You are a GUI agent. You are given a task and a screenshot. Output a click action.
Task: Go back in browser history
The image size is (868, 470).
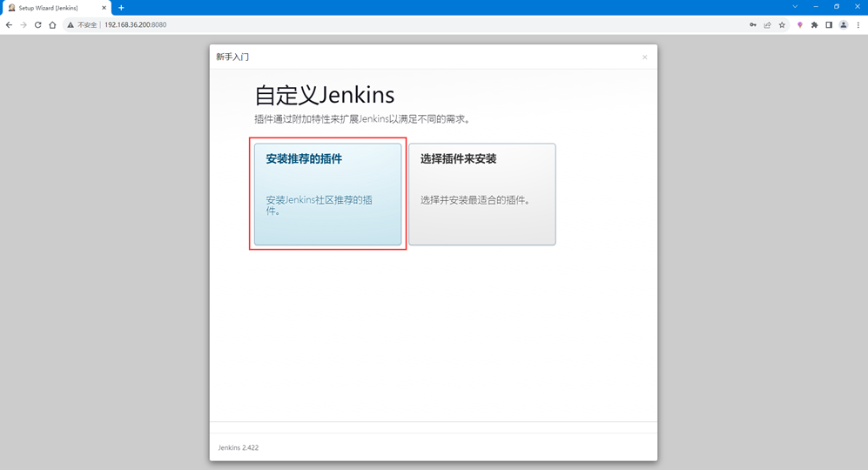click(x=9, y=25)
